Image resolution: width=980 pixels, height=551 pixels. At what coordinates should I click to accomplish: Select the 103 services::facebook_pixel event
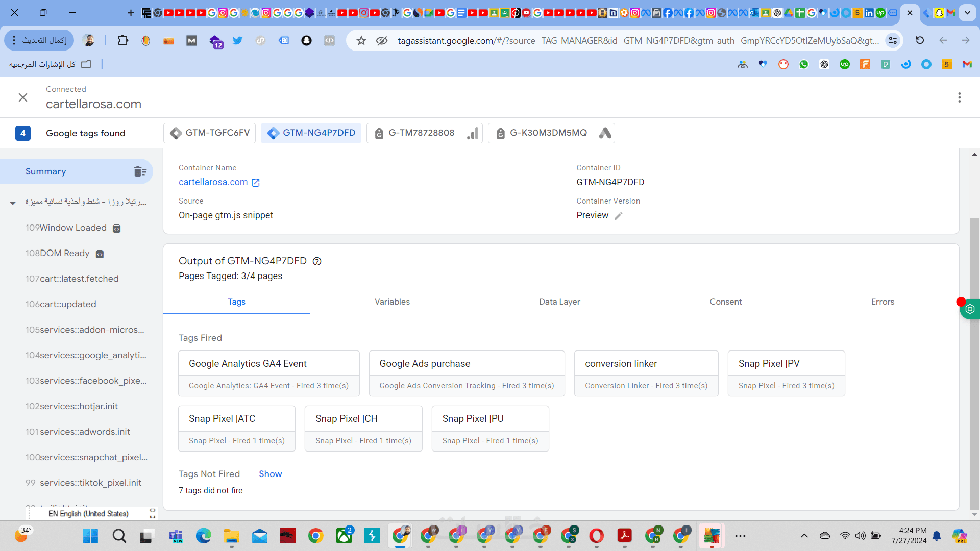pos(86,381)
